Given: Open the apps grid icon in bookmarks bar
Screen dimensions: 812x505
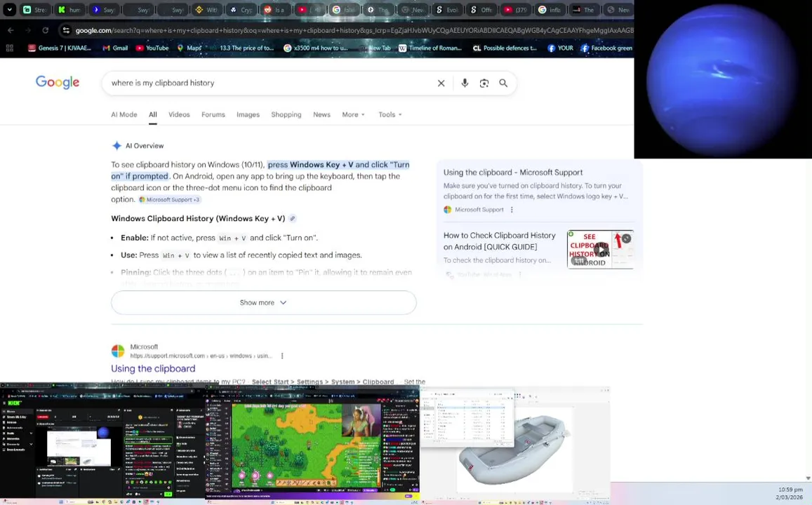Looking at the screenshot, I should [9, 48].
